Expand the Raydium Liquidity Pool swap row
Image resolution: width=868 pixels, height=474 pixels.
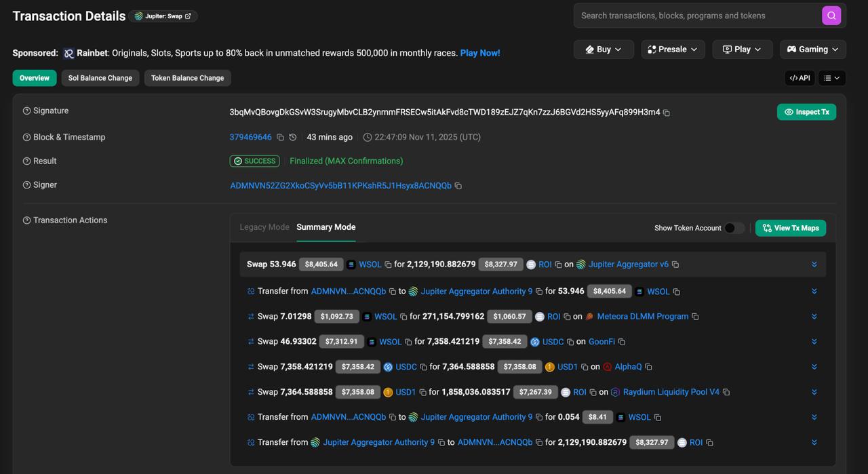click(x=814, y=392)
